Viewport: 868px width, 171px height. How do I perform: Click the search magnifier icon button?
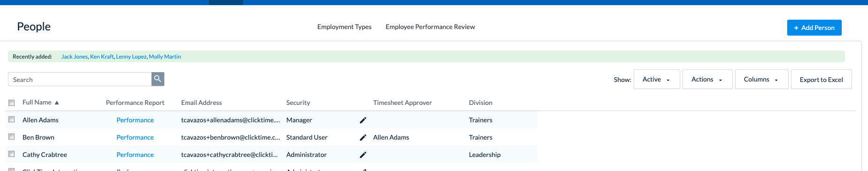tap(158, 79)
